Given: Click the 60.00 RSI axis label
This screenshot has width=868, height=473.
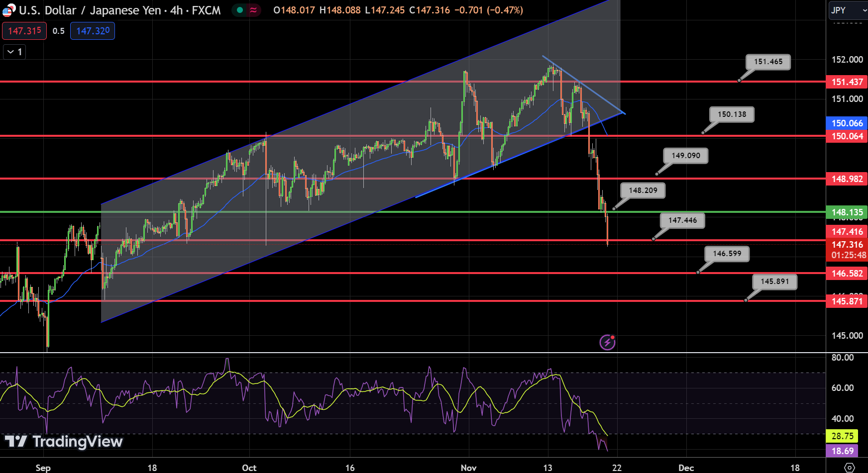Looking at the screenshot, I should tap(843, 388).
